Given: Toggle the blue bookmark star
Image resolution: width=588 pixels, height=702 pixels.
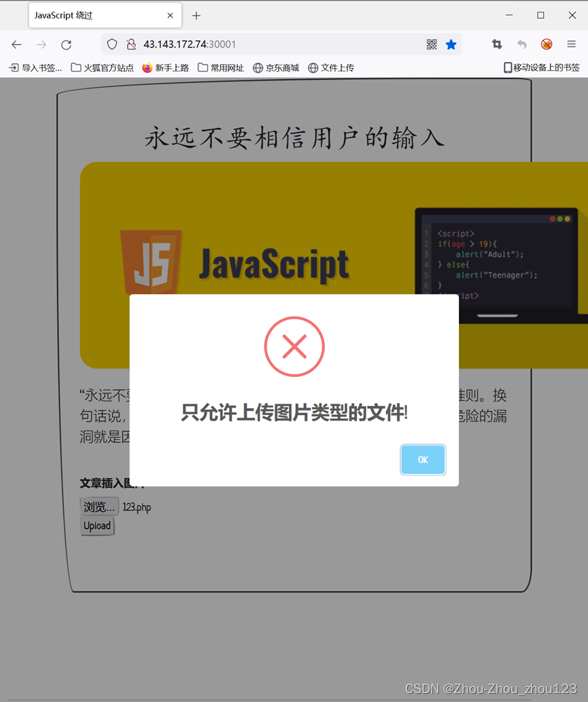Looking at the screenshot, I should (x=451, y=44).
